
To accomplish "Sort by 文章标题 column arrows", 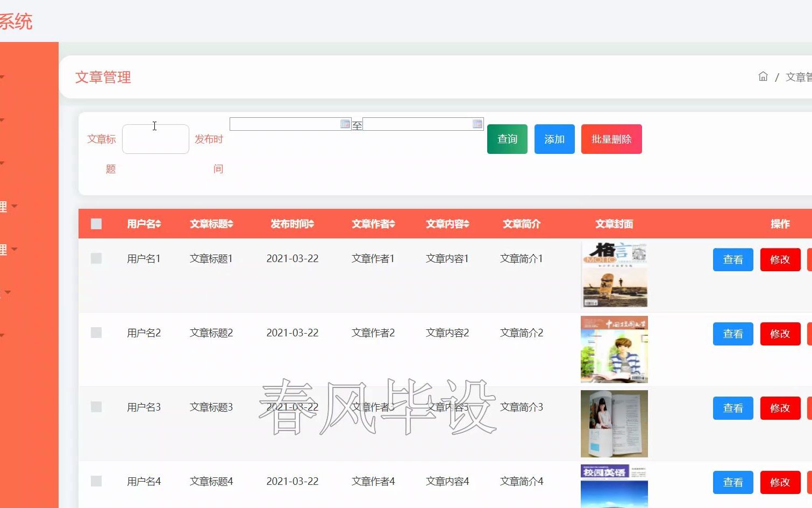I will [230, 224].
